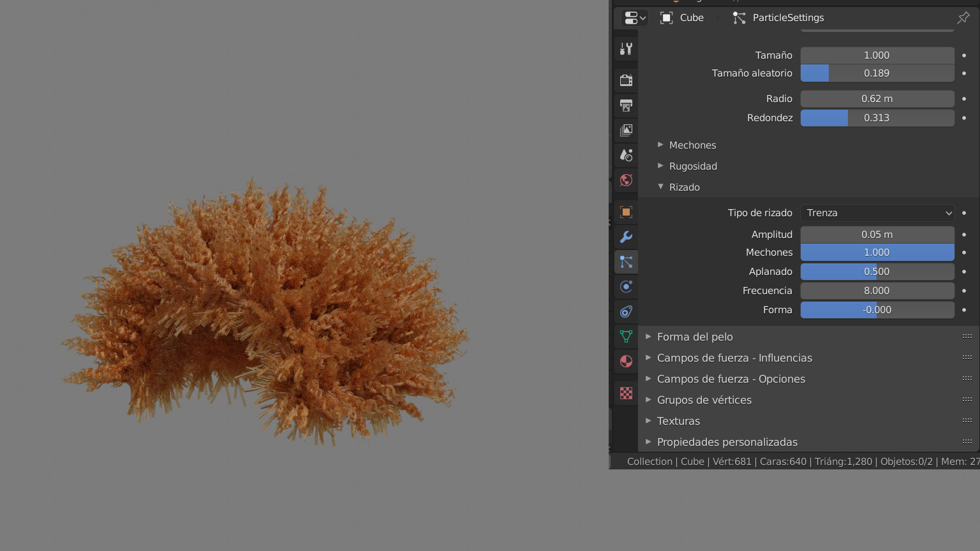Screen dimensions: 980x551
Task: Open the Tool properties tab (wrench and screwdriver)
Action: pyautogui.click(x=626, y=49)
